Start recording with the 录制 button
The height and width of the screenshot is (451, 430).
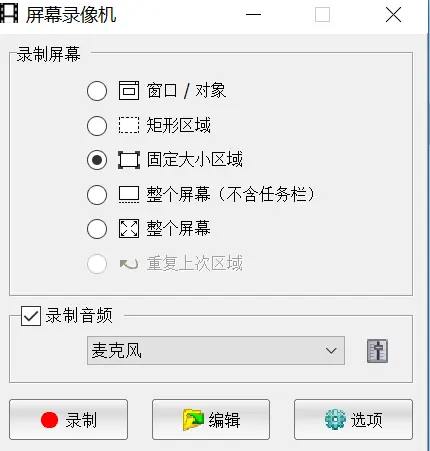pyautogui.click(x=69, y=419)
